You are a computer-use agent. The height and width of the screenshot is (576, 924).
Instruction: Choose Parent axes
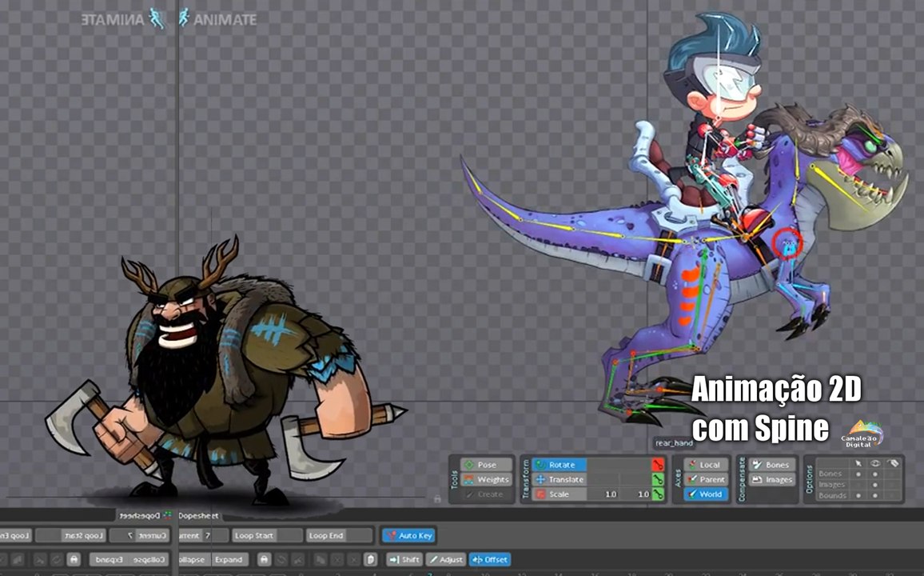(705, 479)
